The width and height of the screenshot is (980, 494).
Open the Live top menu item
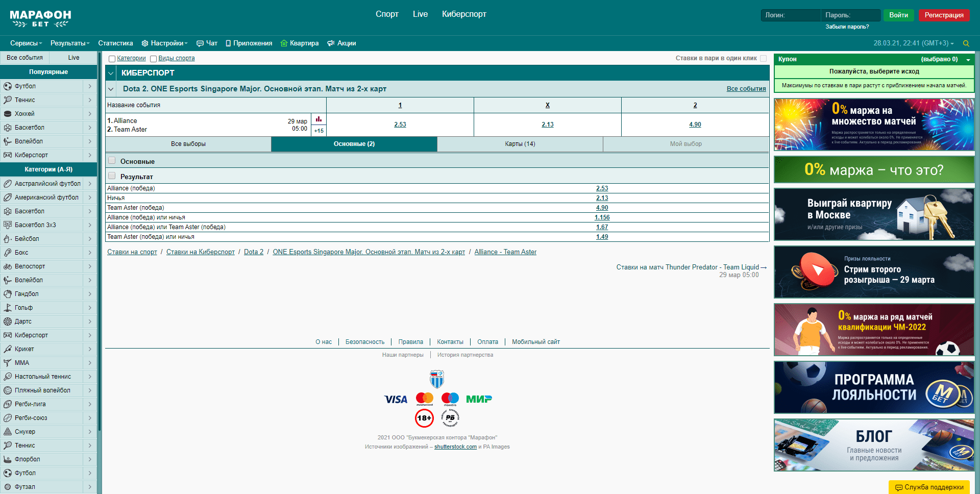pos(421,14)
